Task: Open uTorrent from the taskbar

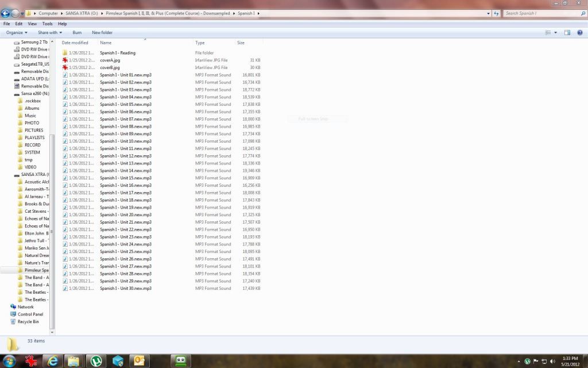Action: (96, 361)
